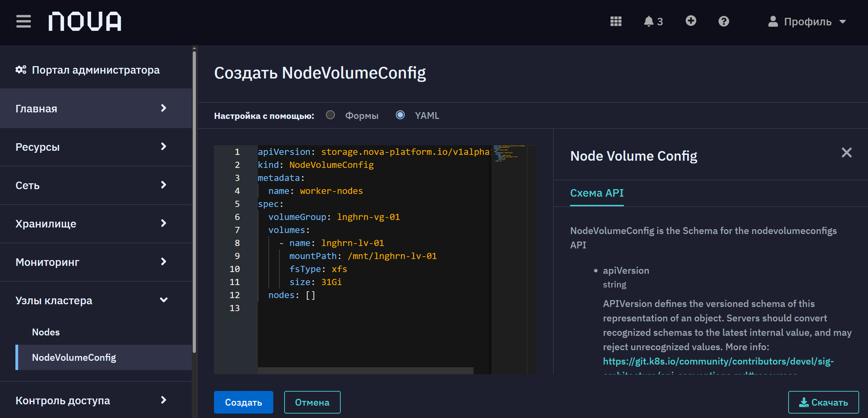Click 'fsType: xfs' line
The height and width of the screenshot is (418, 868).
click(x=318, y=269)
